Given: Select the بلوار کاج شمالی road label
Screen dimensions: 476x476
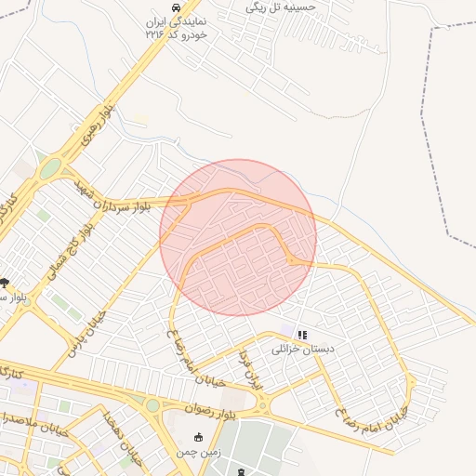Looking at the screenshot, I should coord(71,252).
